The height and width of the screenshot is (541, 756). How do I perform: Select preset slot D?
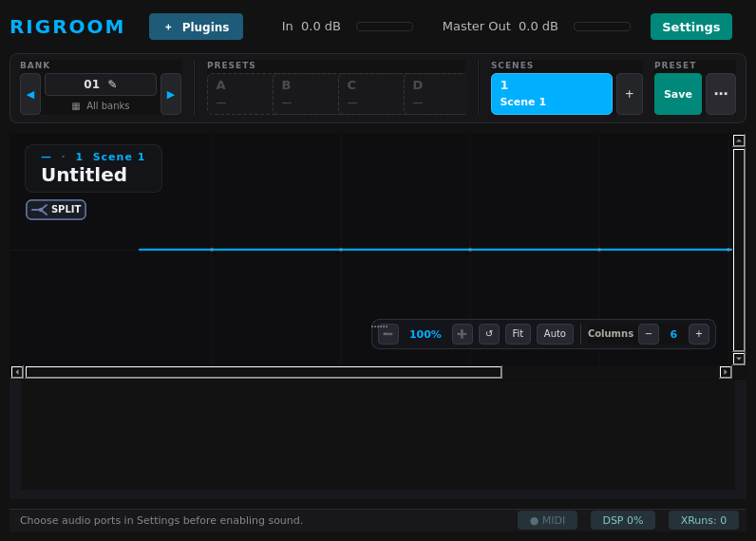(x=435, y=94)
